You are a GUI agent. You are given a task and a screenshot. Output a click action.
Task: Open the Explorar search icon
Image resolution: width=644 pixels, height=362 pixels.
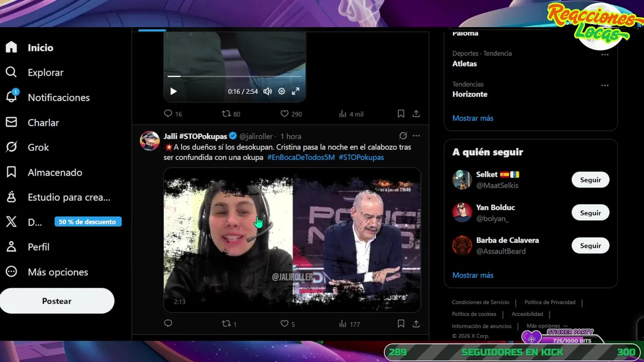tap(11, 72)
